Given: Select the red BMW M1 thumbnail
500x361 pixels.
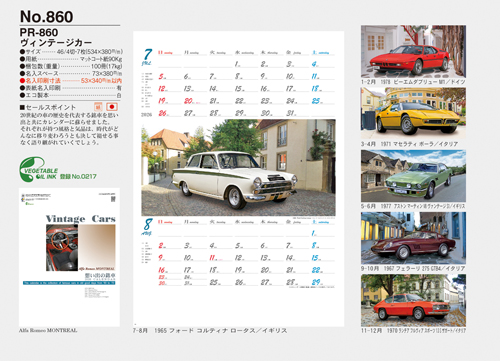Looking at the screenshot, I should point(413,51).
